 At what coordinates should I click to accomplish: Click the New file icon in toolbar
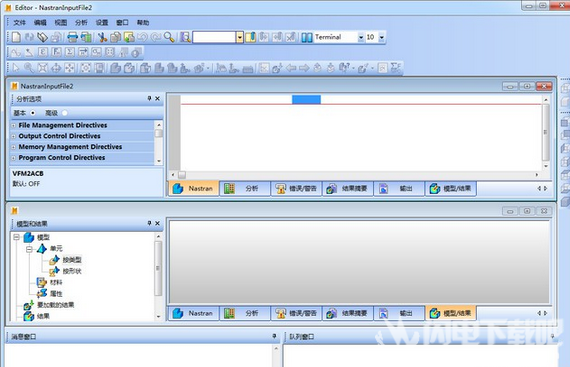point(16,37)
